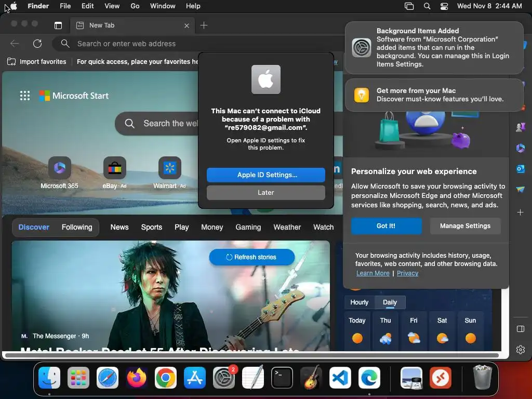Close the New Tab tab
Image resolution: width=532 pixels, height=399 pixels.
point(187,25)
